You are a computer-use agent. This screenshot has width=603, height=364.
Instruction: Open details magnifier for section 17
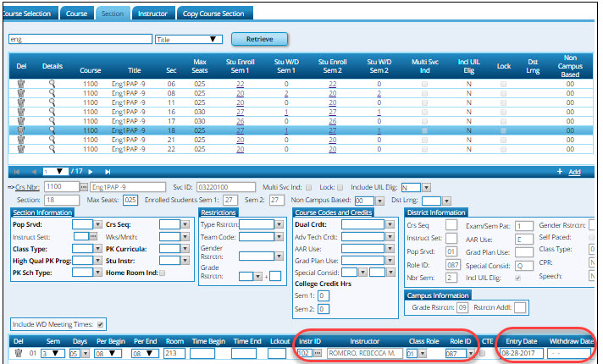pyautogui.click(x=51, y=121)
